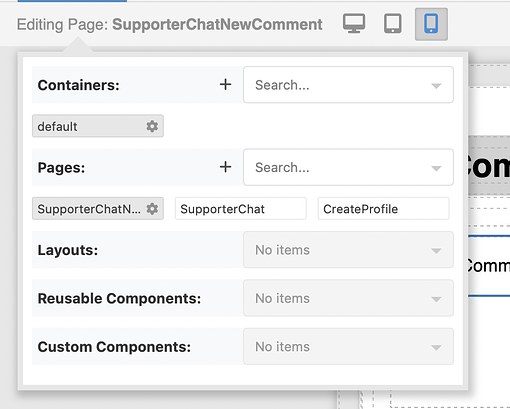Switch to tablet preview icon
This screenshot has height=409, width=510.
pyautogui.click(x=393, y=24)
